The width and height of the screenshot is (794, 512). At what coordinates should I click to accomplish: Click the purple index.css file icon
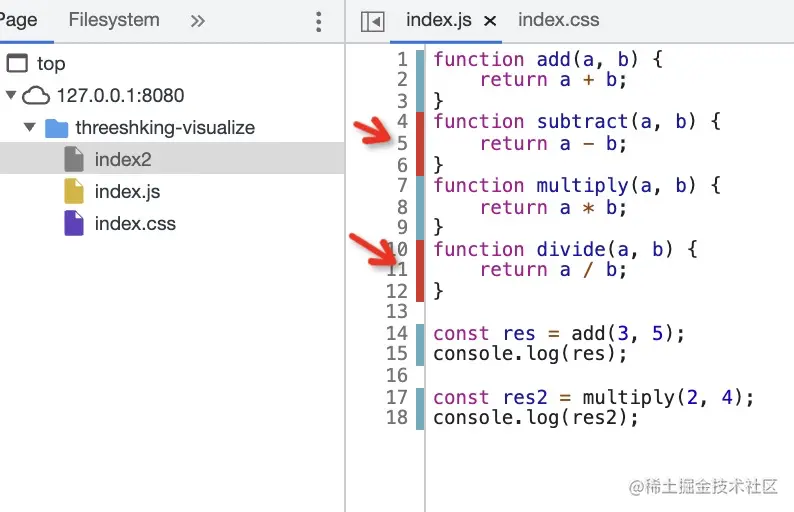[74, 223]
